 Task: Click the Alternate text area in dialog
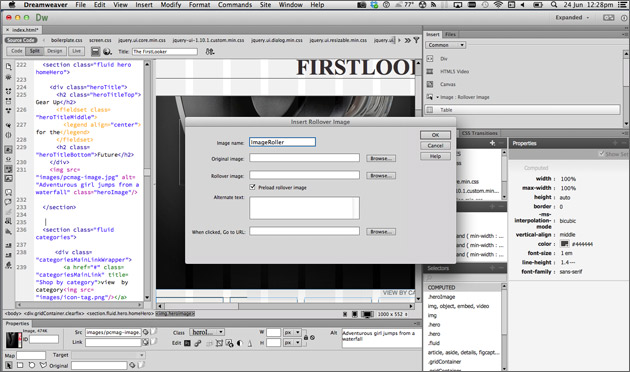coord(304,208)
